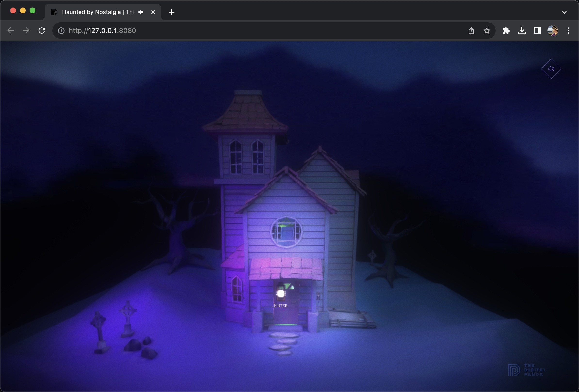Click the glowing Enter orb on door
Image resolution: width=579 pixels, height=392 pixels.
281,294
